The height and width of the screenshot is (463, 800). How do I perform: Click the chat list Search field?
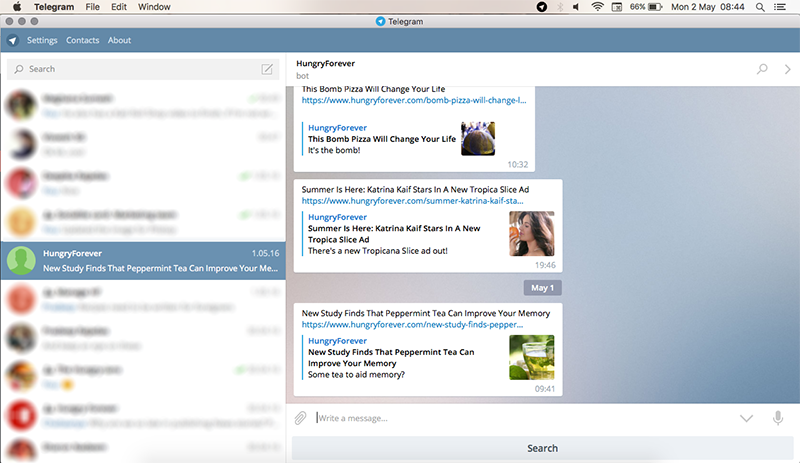135,69
